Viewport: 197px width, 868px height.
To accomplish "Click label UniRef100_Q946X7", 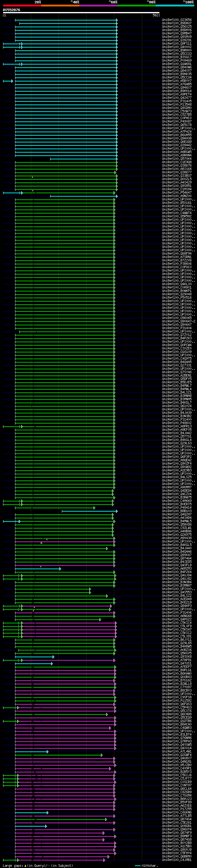I will (177, 88).
